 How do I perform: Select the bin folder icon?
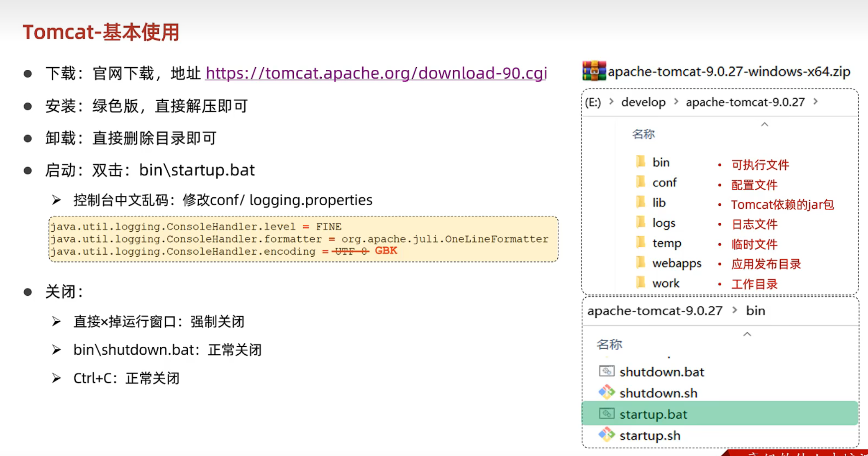tap(641, 162)
